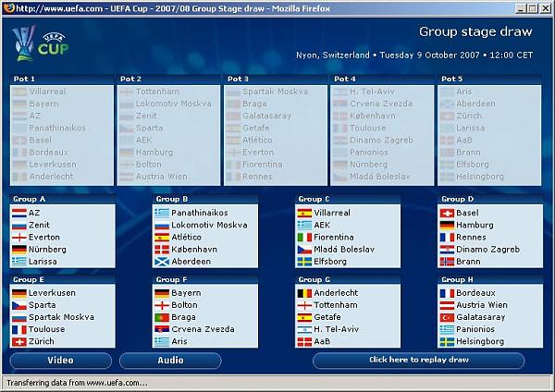Click the Dutch flag beside AZ

click(18, 213)
